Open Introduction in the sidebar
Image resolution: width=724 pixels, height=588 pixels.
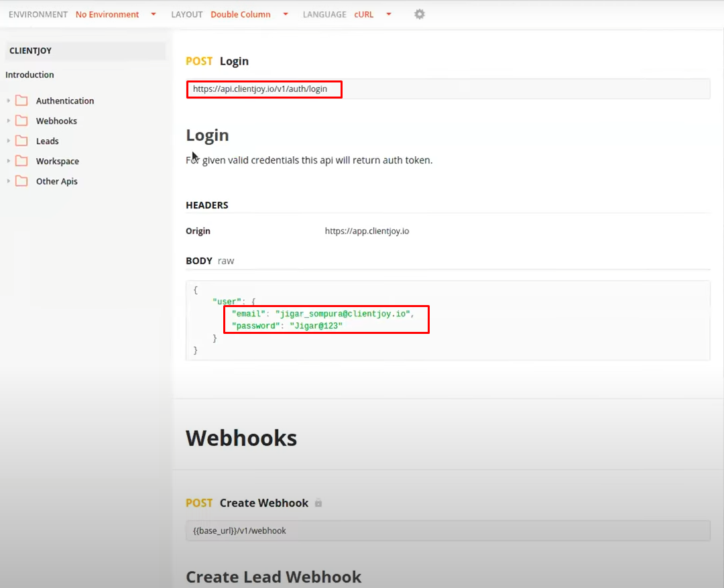click(29, 75)
